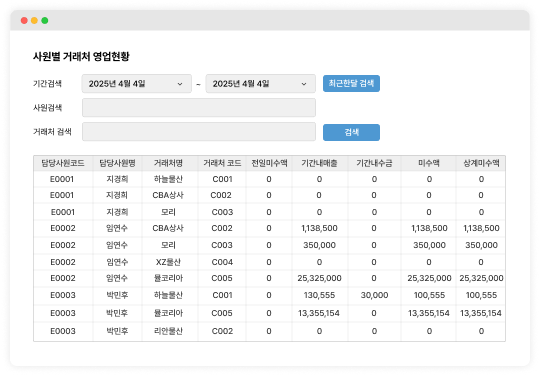
Task: Click 100,555 in the 미수액 column
Action: [429, 295]
